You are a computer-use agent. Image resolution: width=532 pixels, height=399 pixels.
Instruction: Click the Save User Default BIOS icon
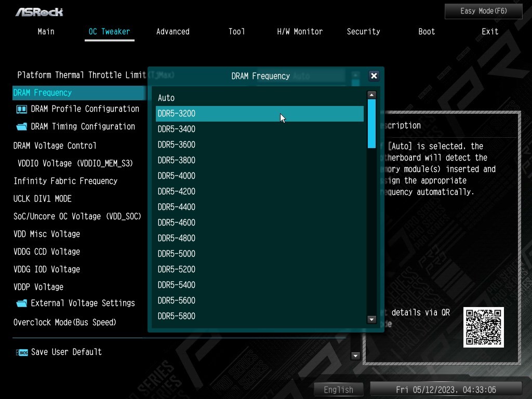(x=22, y=352)
